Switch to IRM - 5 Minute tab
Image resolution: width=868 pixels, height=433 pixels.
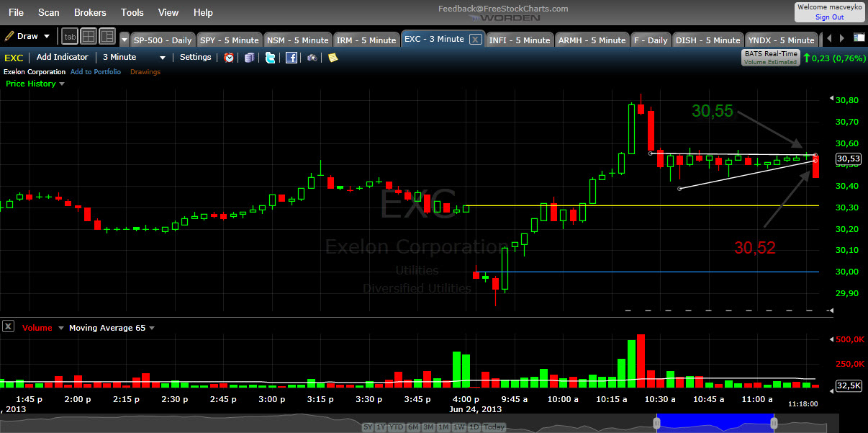(x=366, y=40)
